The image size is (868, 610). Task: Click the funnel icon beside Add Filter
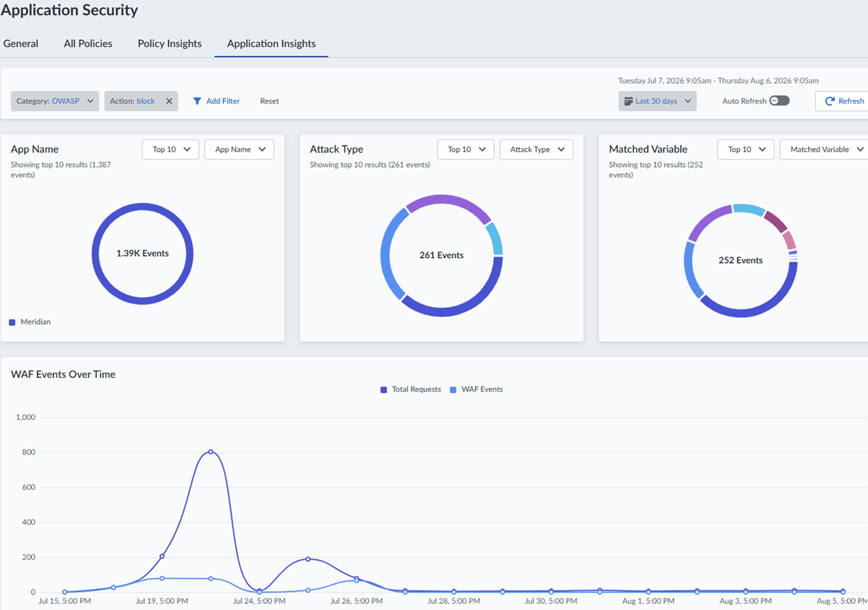click(197, 101)
